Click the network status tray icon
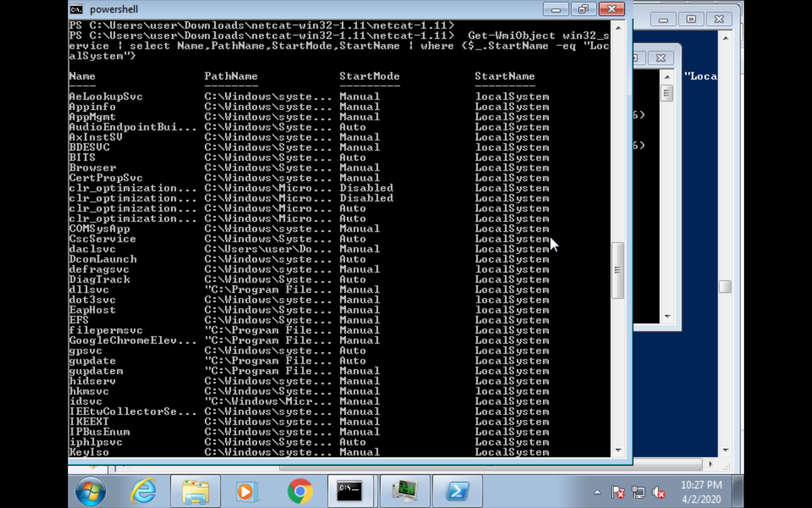The width and height of the screenshot is (812, 508). pyautogui.click(x=638, y=492)
